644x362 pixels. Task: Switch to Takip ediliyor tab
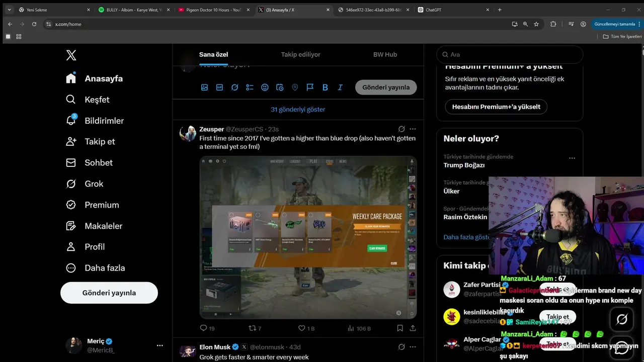tap(301, 54)
